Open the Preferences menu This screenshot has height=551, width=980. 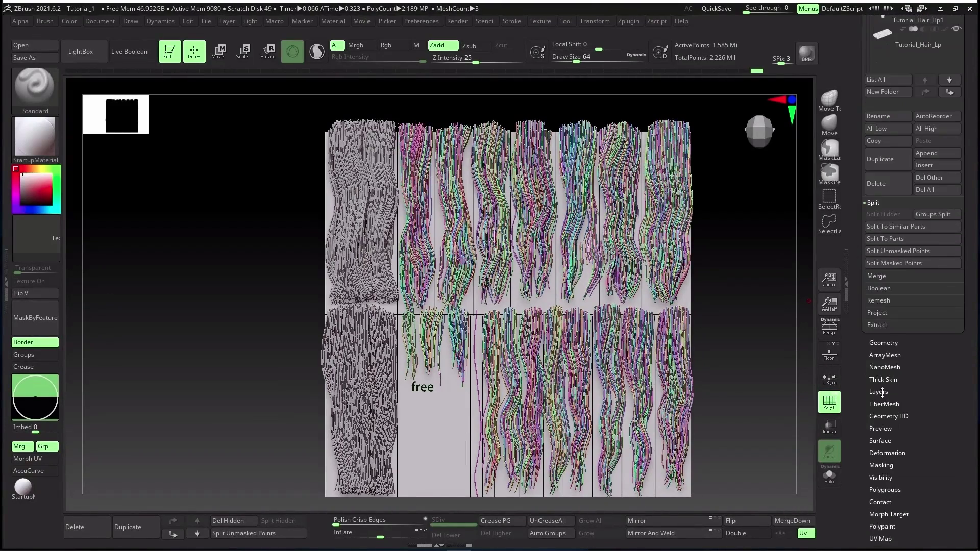(x=421, y=21)
